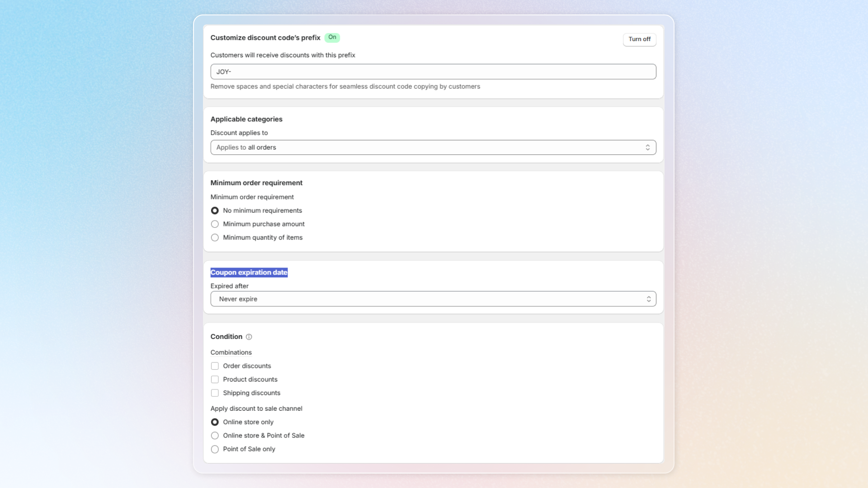
Task: Enable Order discounts combination checkbox
Action: point(215,366)
